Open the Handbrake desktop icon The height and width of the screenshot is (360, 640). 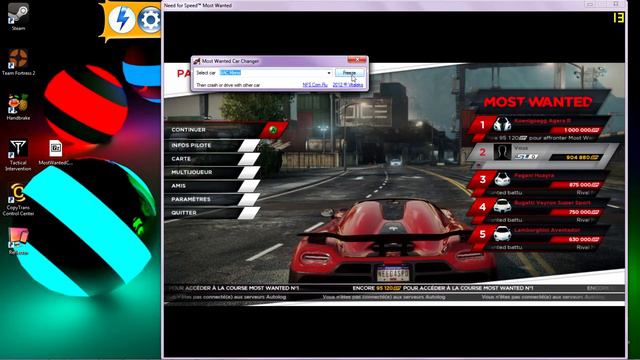point(18,107)
